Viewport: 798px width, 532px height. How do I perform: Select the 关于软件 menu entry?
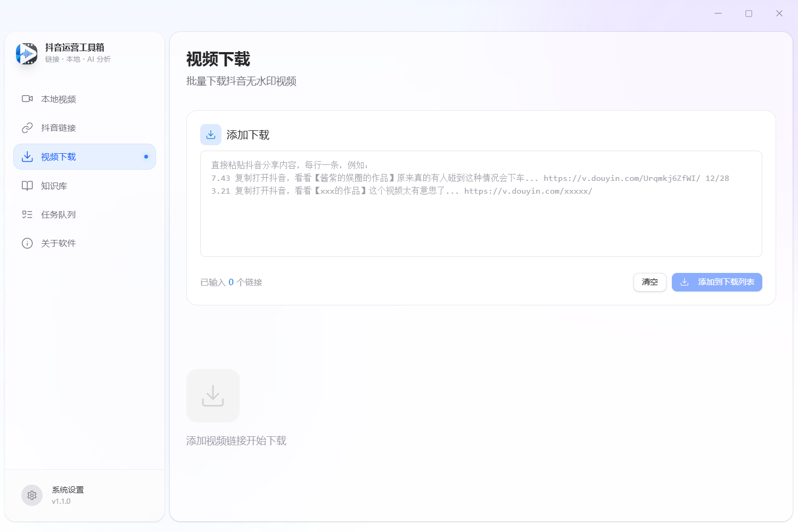[59, 243]
